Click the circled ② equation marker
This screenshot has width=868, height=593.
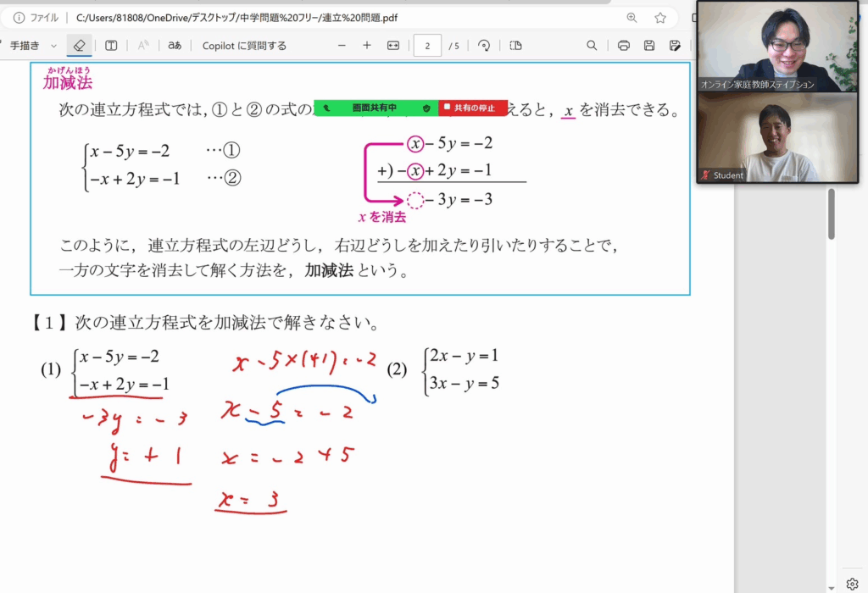[x=232, y=178]
